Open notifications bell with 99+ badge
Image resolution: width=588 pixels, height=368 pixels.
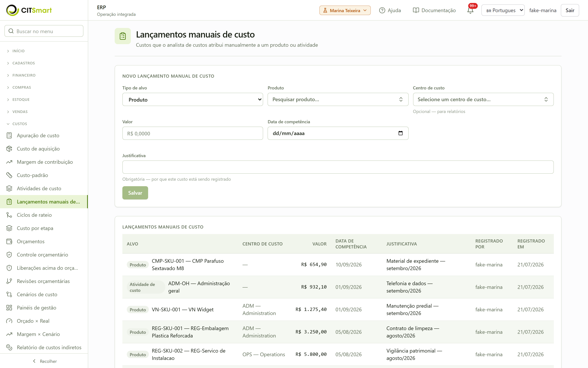coord(470,10)
